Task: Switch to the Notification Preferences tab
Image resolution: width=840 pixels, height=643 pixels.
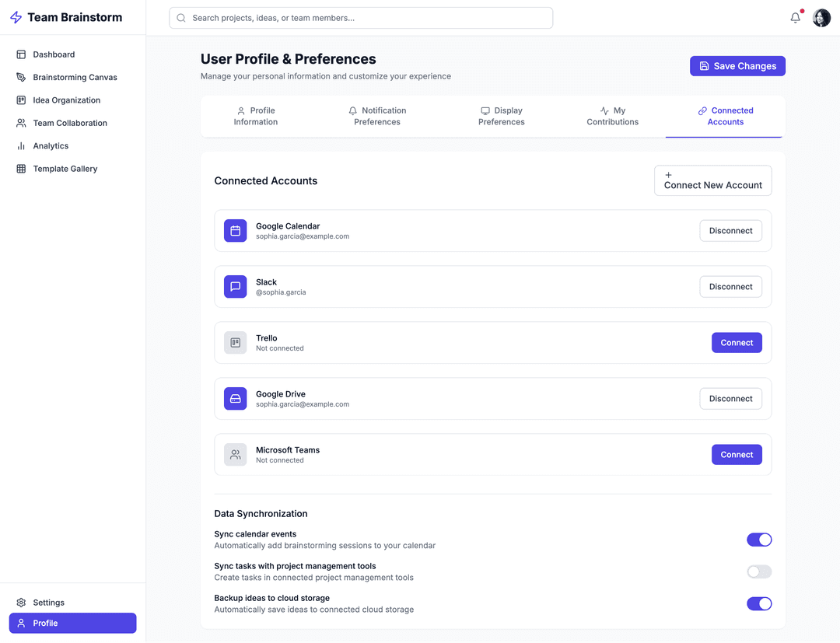Action: click(x=377, y=117)
